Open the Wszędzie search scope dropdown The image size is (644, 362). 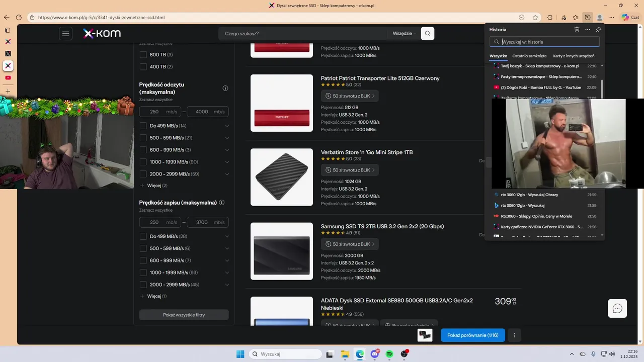tap(405, 34)
